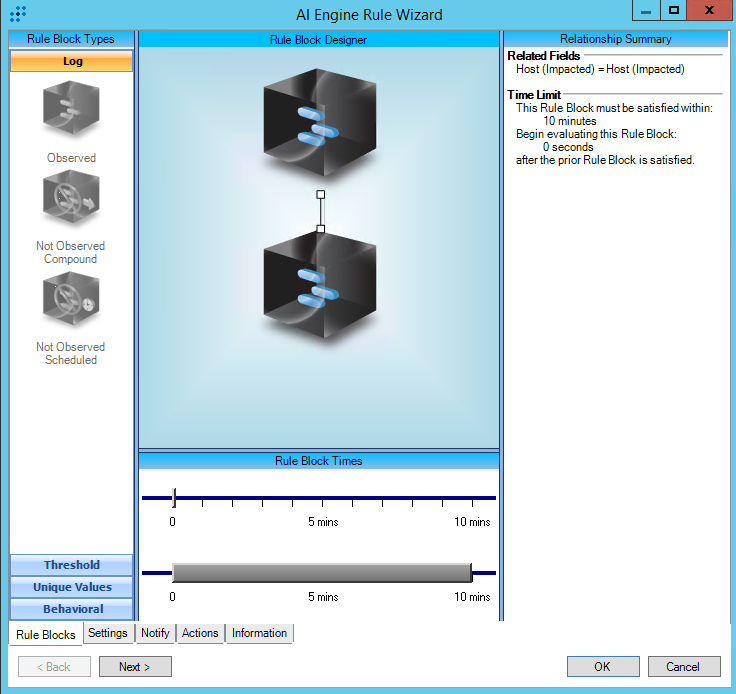
Task: Switch to the Settings tab
Action: point(107,633)
